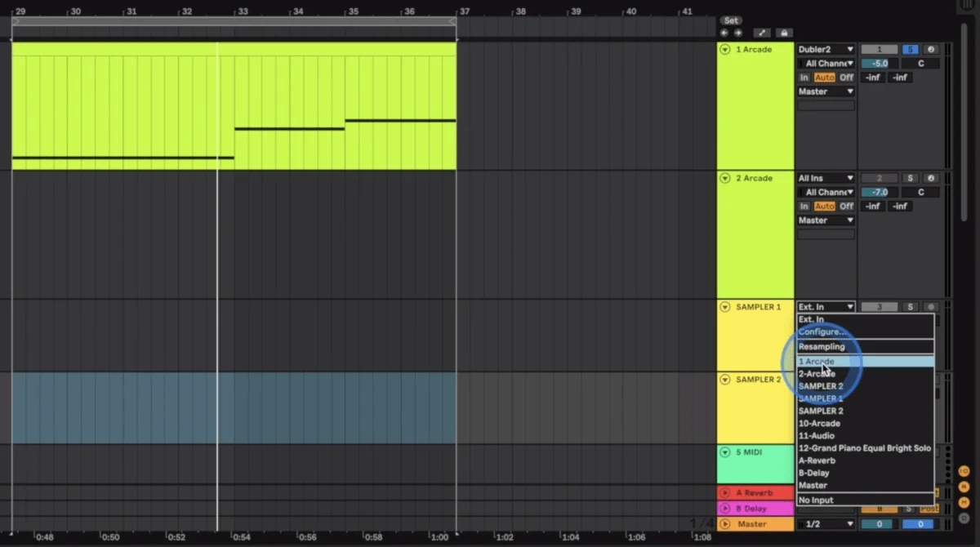
Task: Collapse the SAMPLER 1 track
Action: coord(724,307)
